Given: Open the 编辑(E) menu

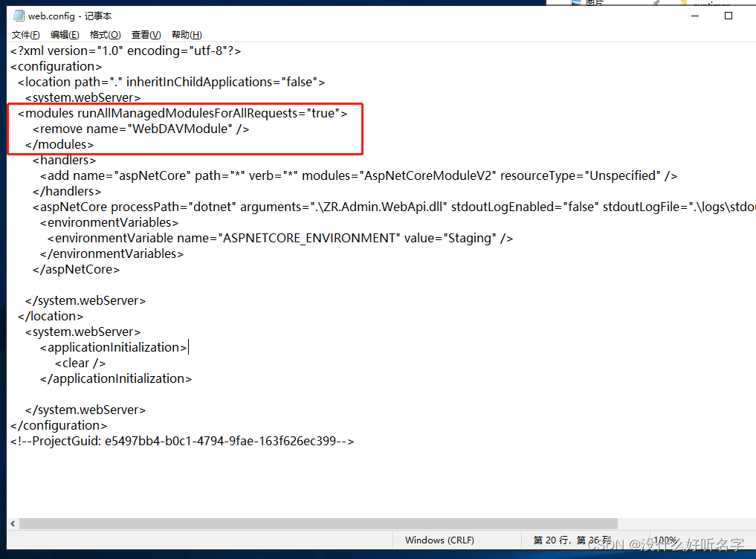Looking at the screenshot, I should [x=64, y=34].
